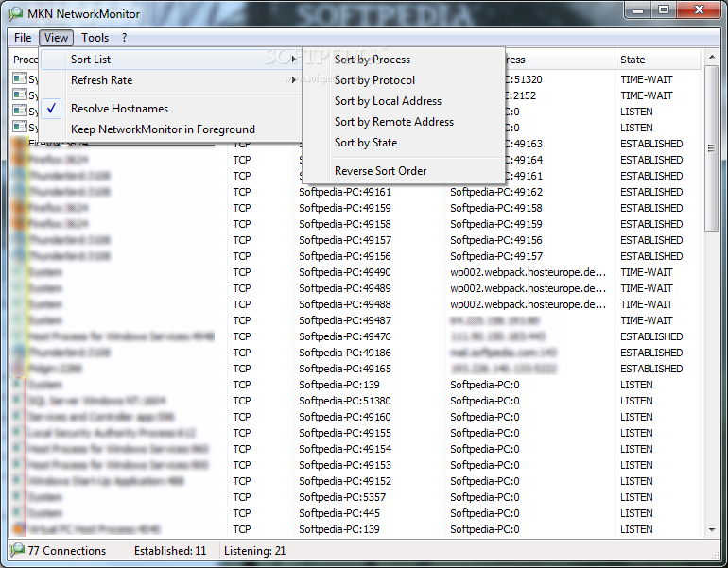Select local address Softpedia-PC:49487
728x568 pixels.
pyautogui.click(x=345, y=320)
